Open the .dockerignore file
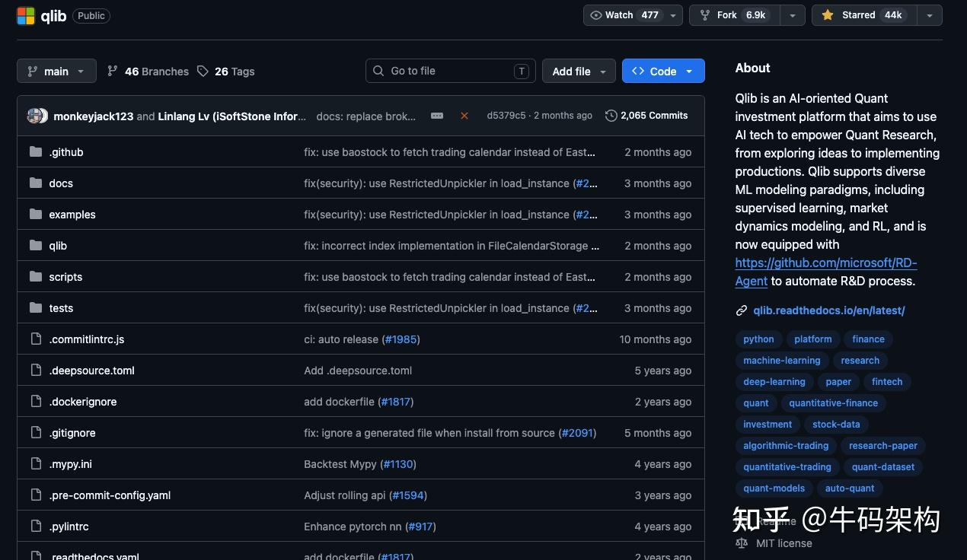The height and width of the screenshot is (560, 967). [83, 402]
